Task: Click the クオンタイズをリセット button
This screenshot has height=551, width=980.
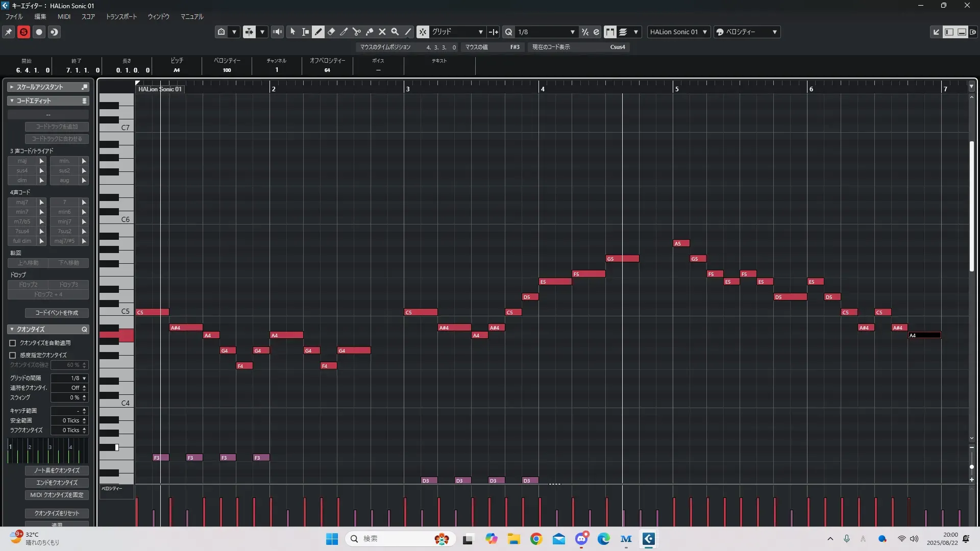Action: pyautogui.click(x=57, y=513)
